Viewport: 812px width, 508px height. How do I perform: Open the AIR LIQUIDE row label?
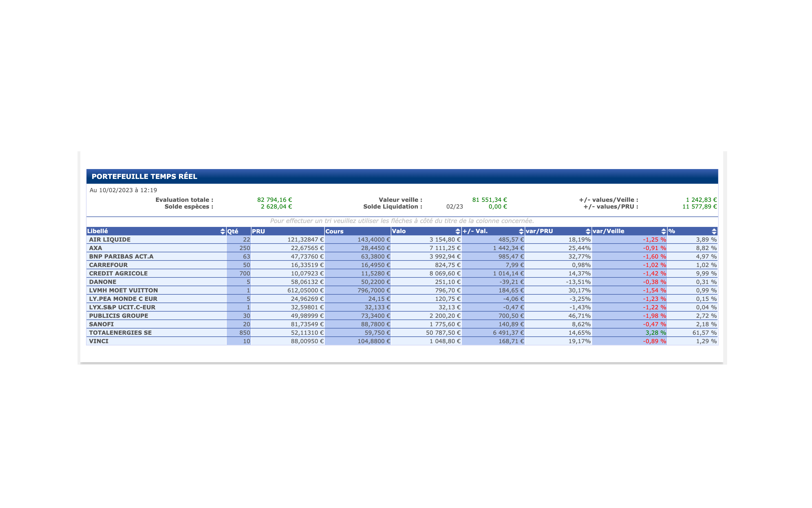(x=110, y=240)
